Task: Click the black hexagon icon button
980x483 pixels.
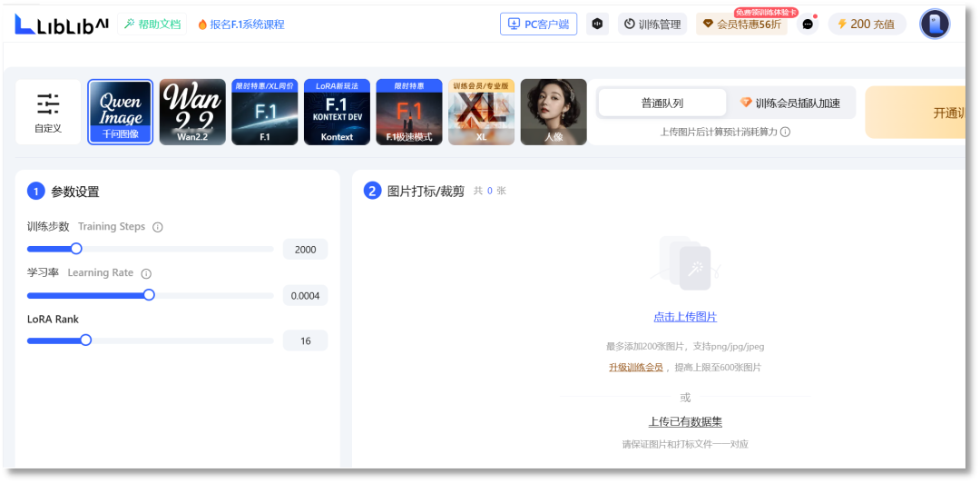Action: (597, 25)
